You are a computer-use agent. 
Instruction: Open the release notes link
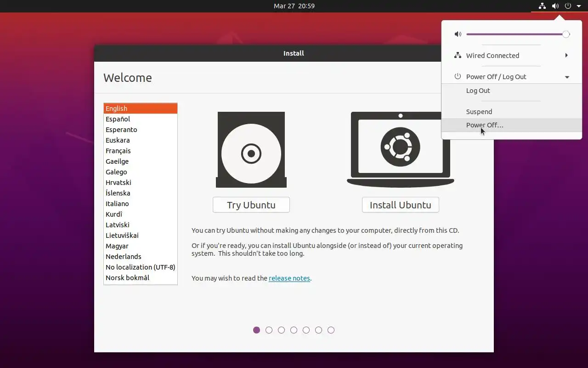tap(289, 278)
